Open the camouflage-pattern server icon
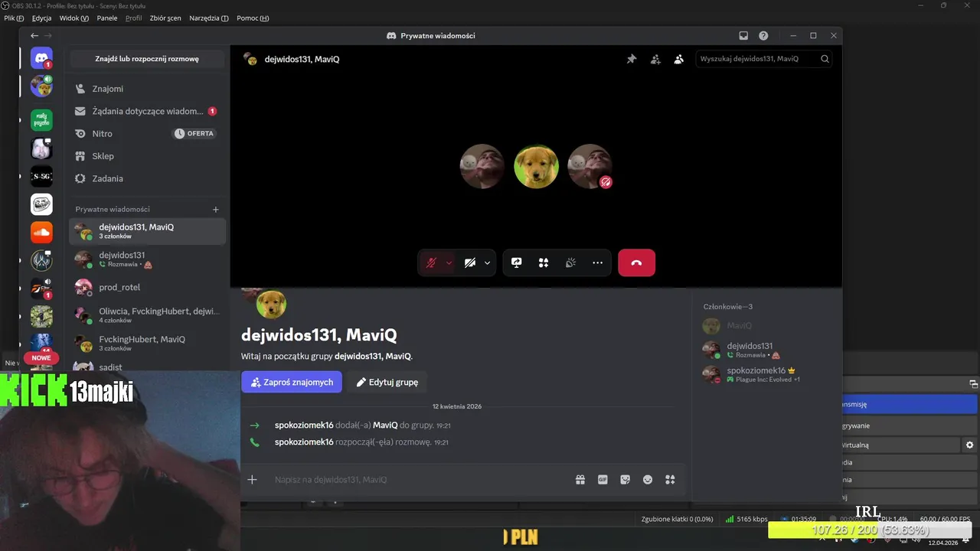 (41, 317)
